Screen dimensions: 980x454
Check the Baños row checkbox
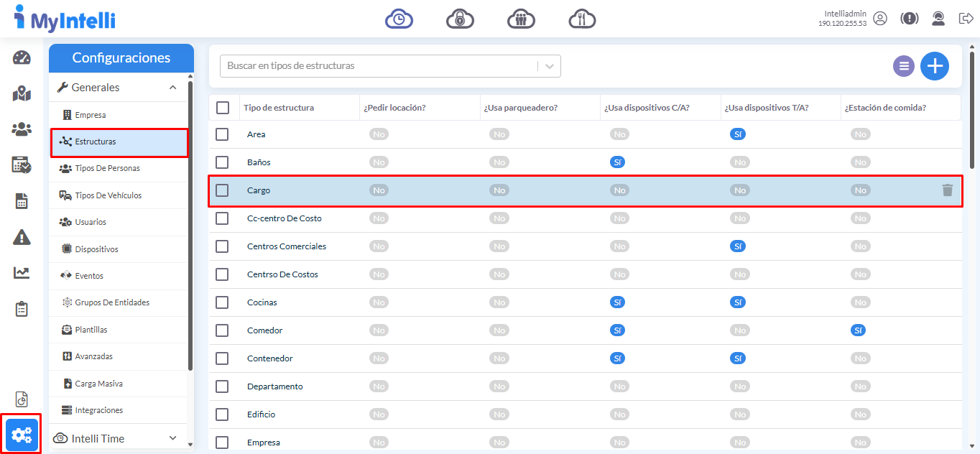(222, 162)
